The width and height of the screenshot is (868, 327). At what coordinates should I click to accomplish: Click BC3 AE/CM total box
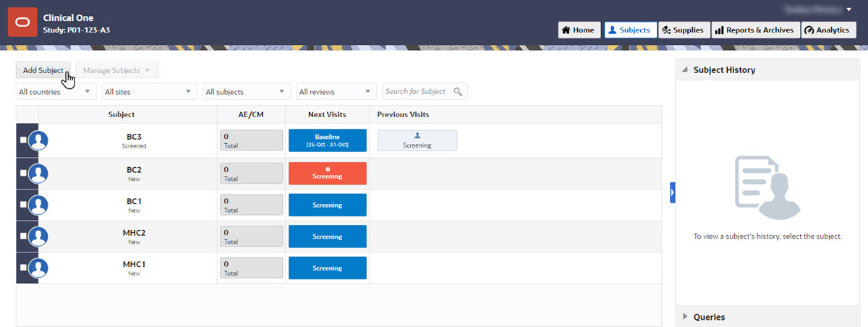coord(250,140)
